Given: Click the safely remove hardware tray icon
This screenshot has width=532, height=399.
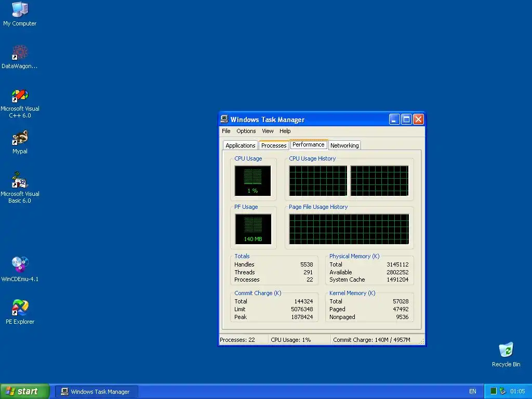Looking at the screenshot, I should (502, 391).
